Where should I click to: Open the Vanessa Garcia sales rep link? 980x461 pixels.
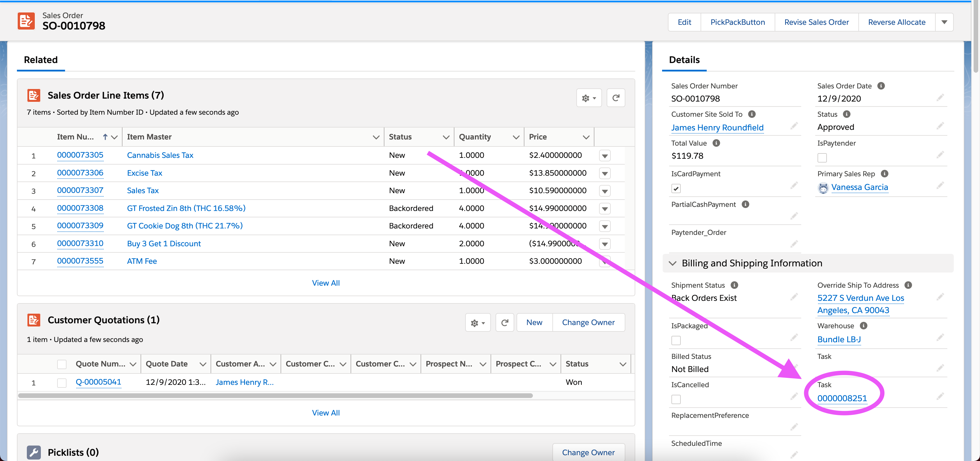click(860, 187)
